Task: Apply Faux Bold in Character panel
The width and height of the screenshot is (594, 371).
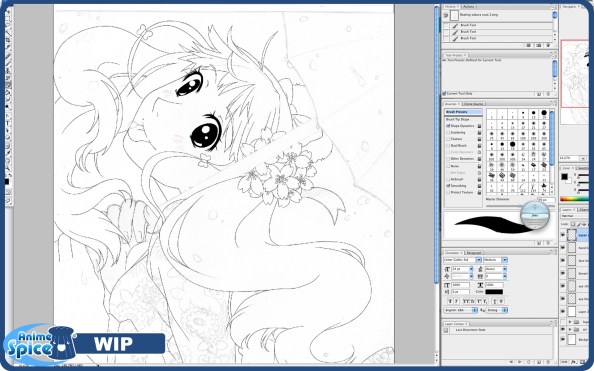Action: click(x=450, y=301)
